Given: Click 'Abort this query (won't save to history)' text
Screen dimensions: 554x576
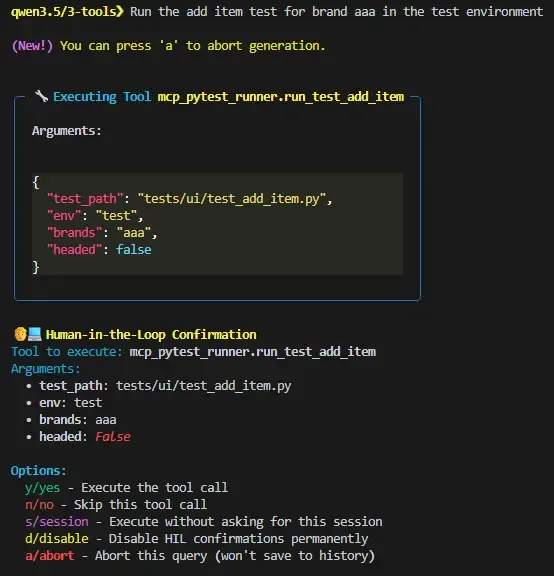Looking at the screenshot, I should [x=235, y=556].
